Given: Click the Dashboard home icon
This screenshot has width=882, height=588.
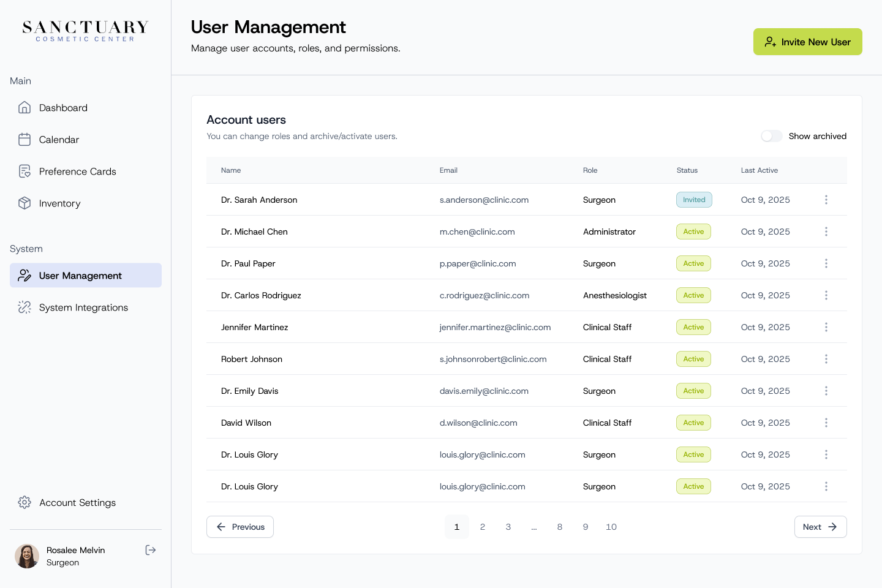Looking at the screenshot, I should [x=24, y=108].
